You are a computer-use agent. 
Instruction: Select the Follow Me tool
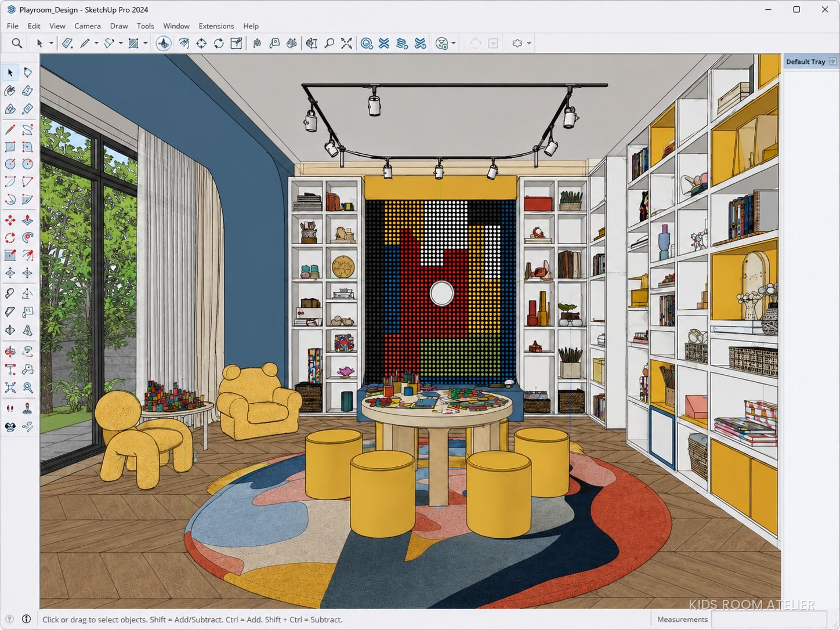pyautogui.click(x=27, y=238)
